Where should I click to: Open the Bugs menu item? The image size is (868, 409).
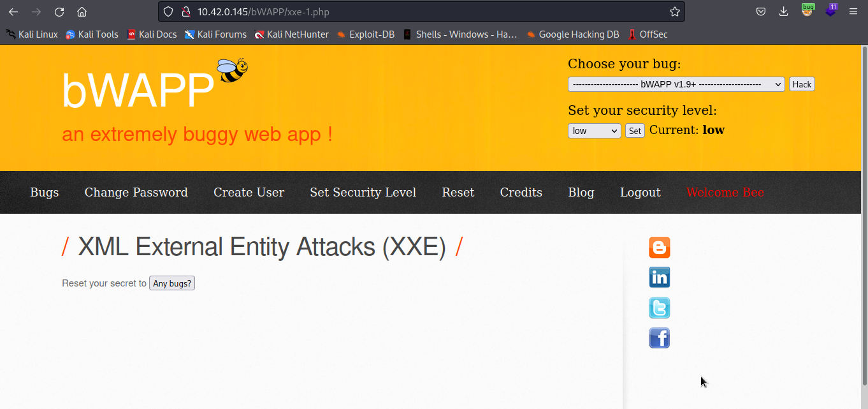tap(45, 193)
